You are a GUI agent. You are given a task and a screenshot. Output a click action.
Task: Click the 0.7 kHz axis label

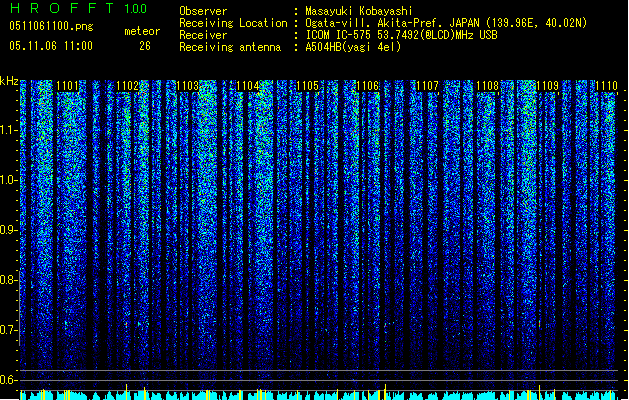[x=8, y=330]
